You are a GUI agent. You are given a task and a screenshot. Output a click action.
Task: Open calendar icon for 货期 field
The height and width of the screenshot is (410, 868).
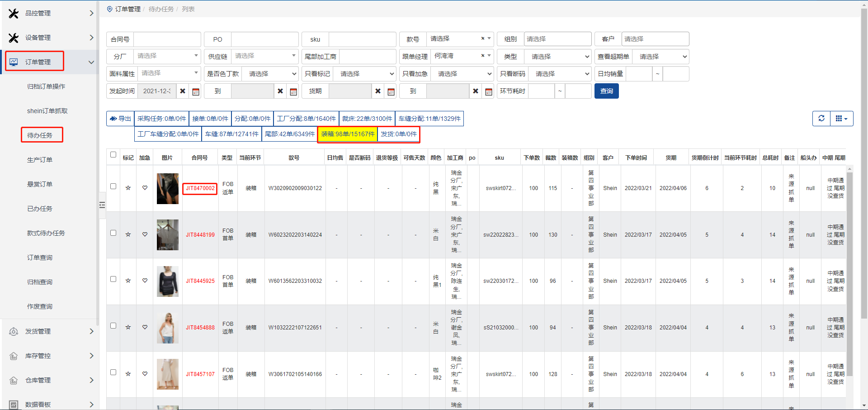391,91
